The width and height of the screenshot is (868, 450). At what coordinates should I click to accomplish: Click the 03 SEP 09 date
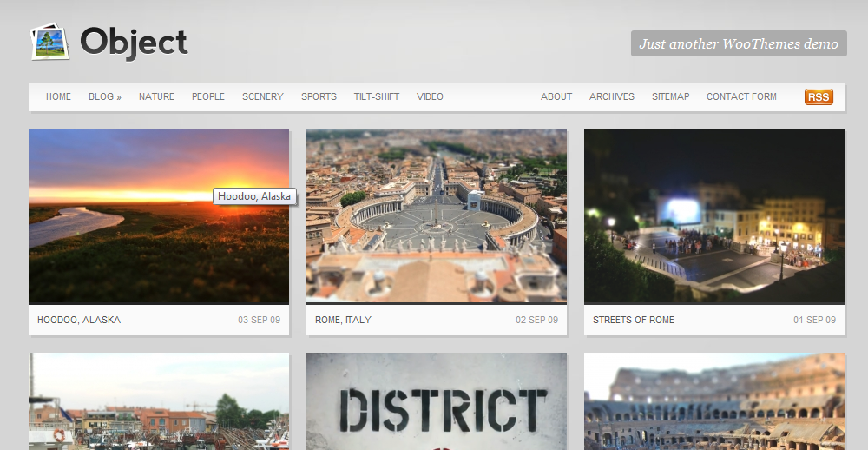(x=259, y=320)
